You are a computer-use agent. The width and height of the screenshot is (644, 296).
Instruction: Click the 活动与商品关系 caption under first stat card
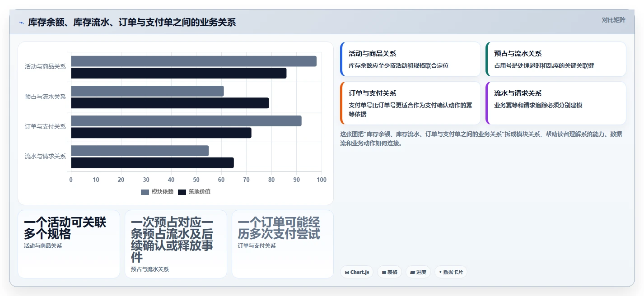(x=43, y=246)
